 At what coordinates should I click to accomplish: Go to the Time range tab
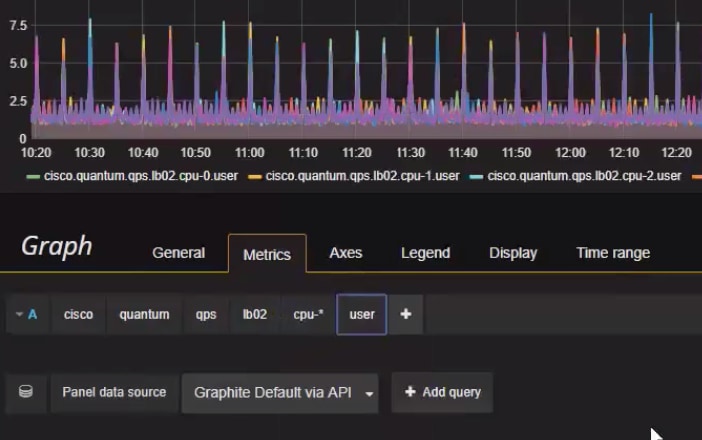(613, 253)
